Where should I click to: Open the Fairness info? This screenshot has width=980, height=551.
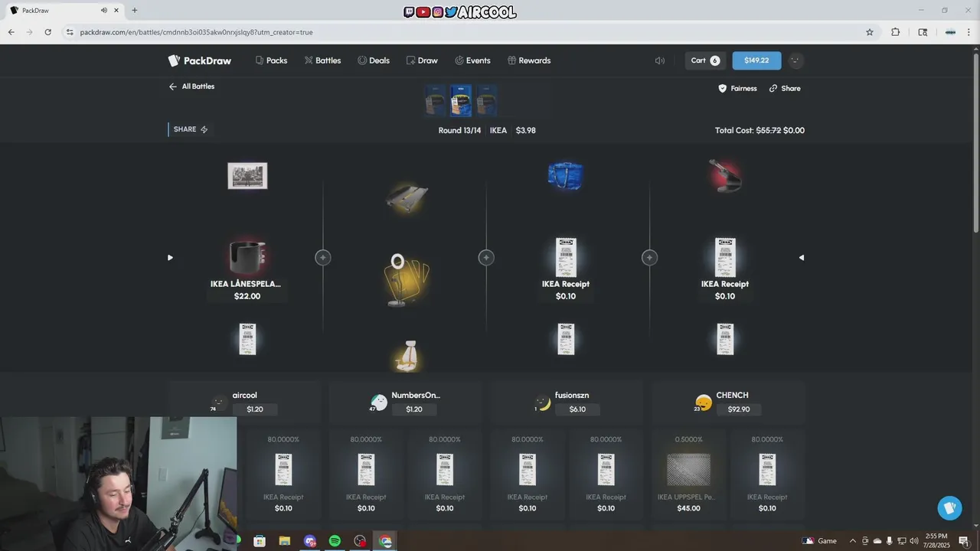[737, 89]
